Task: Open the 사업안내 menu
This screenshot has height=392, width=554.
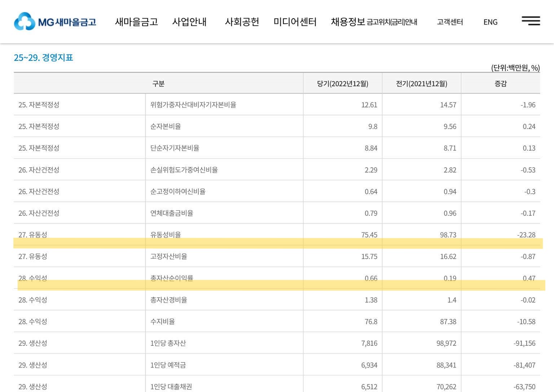Action: tap(189, 22)
